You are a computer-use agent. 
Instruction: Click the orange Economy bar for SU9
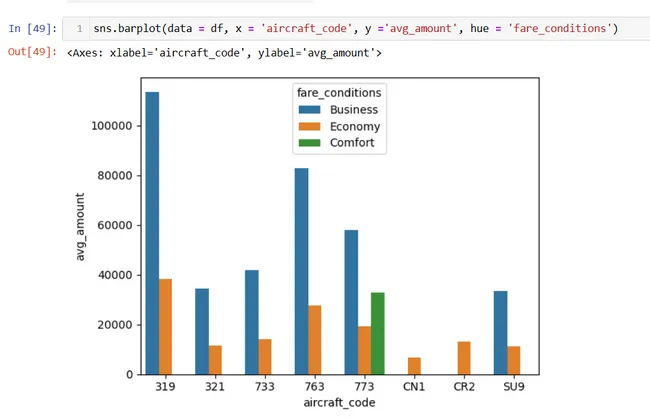[x=514, y=360]
